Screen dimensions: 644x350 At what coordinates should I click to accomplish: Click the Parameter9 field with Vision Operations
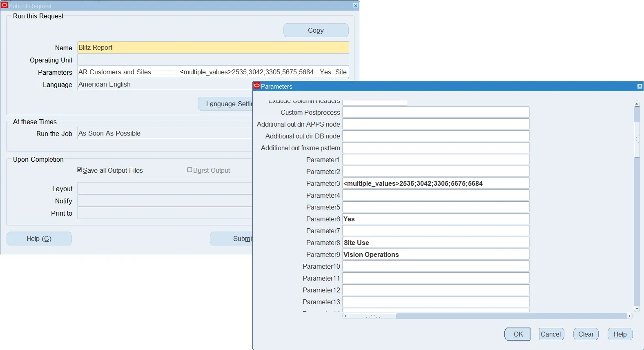click(436, 254)
